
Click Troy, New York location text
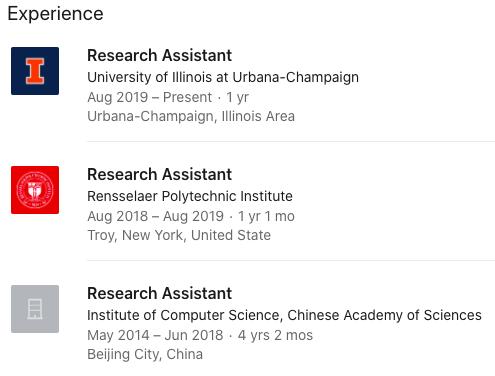tap(179, 235)
